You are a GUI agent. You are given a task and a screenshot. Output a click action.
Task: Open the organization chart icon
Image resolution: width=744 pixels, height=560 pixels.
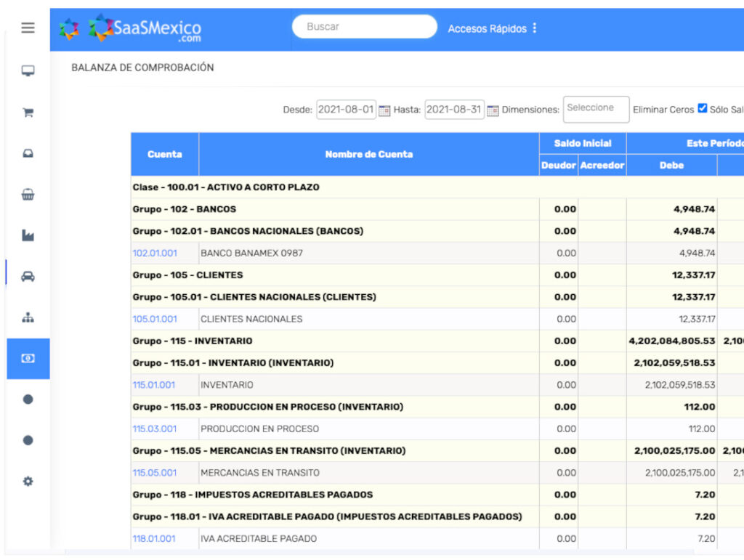28,317
